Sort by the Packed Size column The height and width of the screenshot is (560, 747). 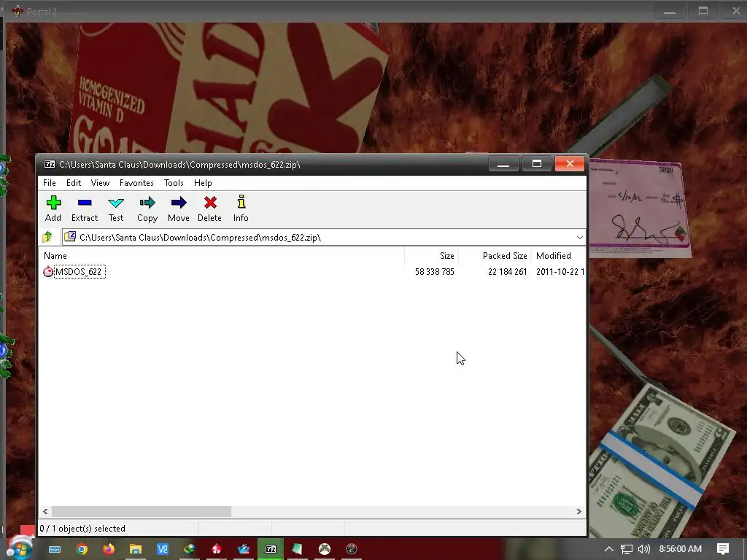click(x=495, y=256)
